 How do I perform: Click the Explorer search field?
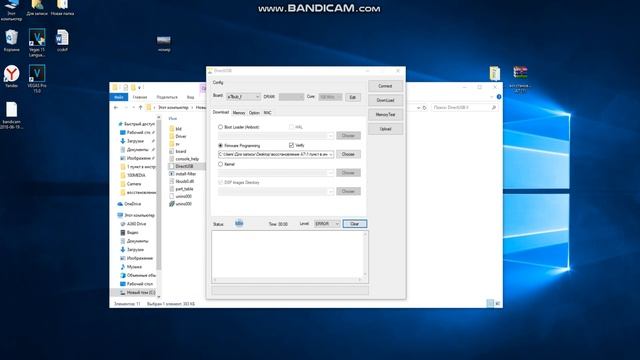464,107
